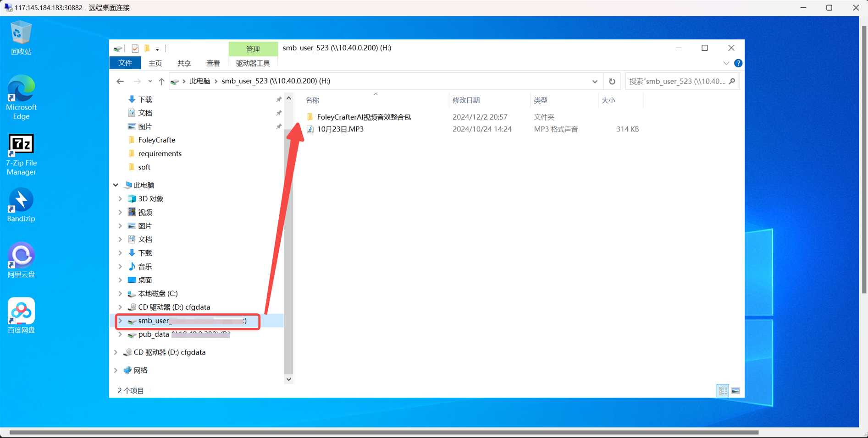Open the Recycle Bin desktop icon
The height and width of the screenshot is (438, 868).
pyautogui.click(x=21, y=38)
